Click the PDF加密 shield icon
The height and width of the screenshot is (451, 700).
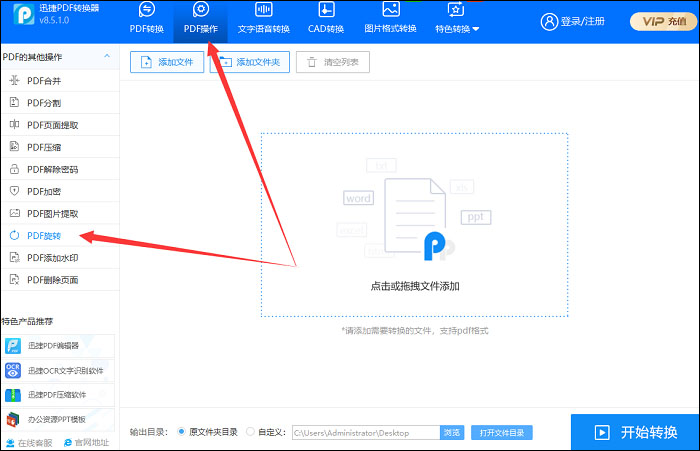(x=14, y=191)
